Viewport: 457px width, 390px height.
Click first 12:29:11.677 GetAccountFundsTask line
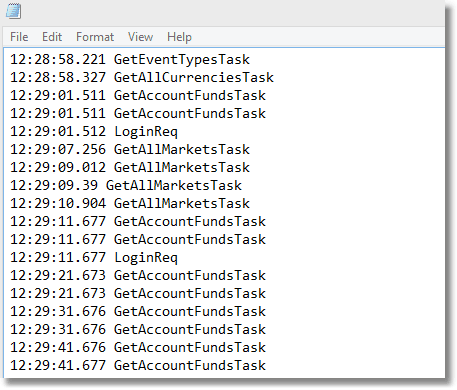pyautogui.click(x=138, y=222)
